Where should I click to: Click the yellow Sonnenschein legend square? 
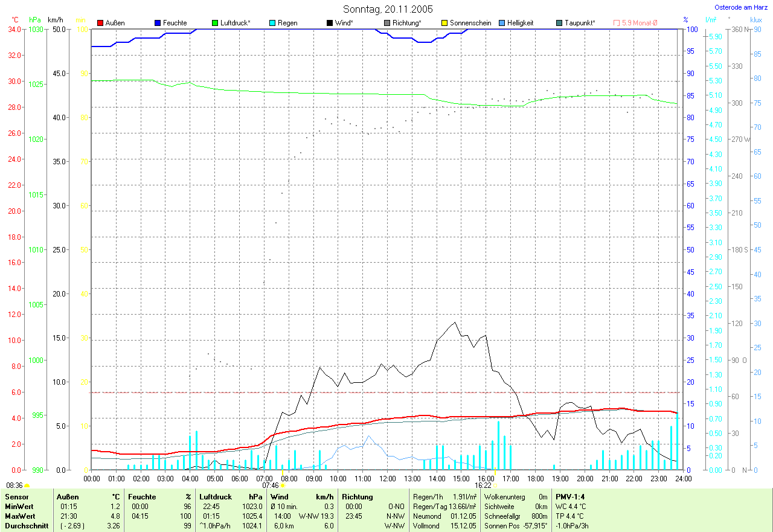coord(444,23)
